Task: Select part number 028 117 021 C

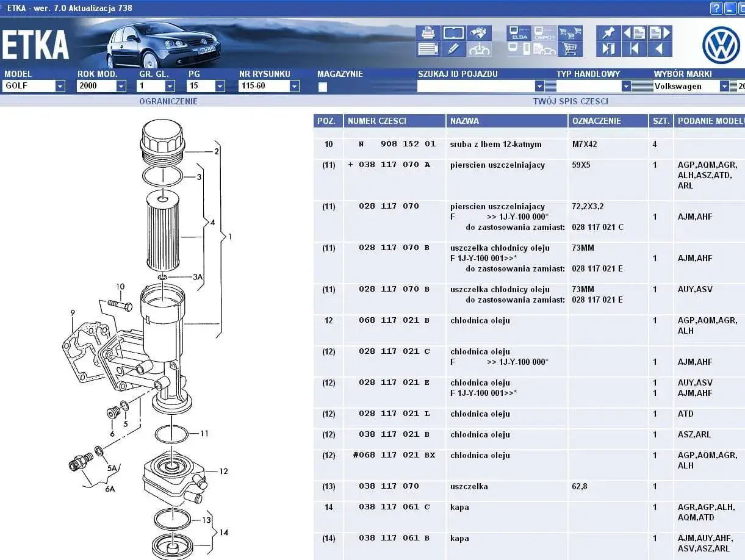Action: [x=394, y=351]
